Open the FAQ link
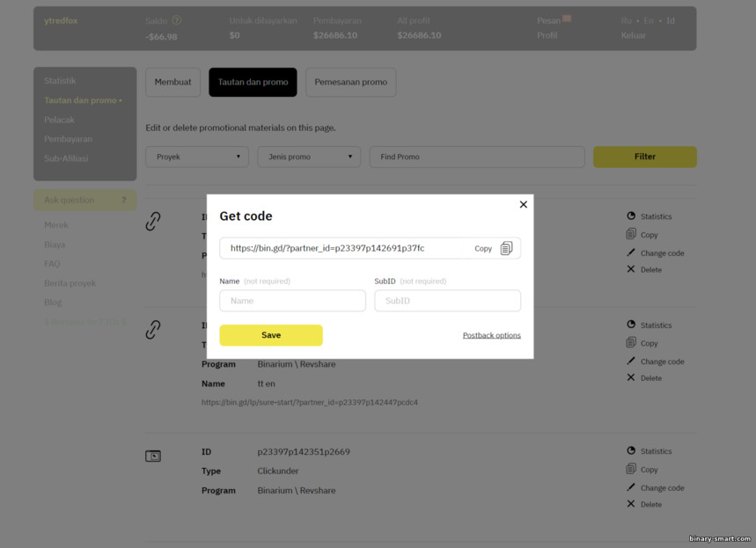Screen dimensions: 756x548 [x=52, y=264]
